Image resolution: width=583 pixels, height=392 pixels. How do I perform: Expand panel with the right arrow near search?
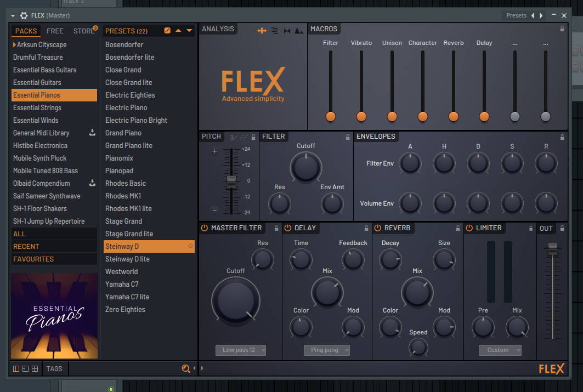[x=202, y=368]
